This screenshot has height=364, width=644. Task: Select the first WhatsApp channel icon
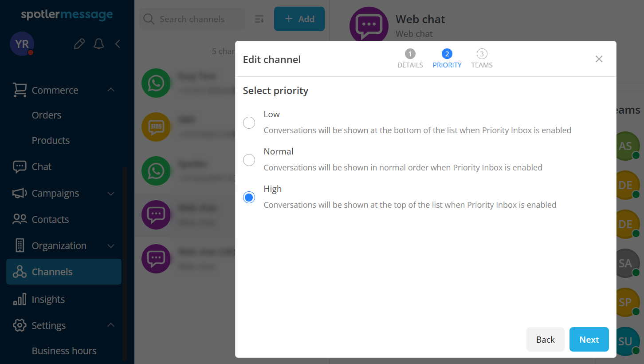point(156,83)
